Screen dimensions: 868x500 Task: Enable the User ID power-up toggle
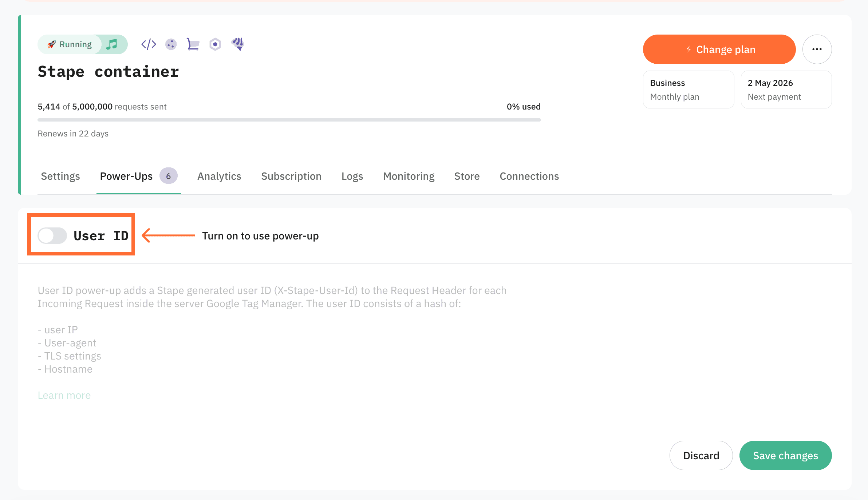[52, 235]
